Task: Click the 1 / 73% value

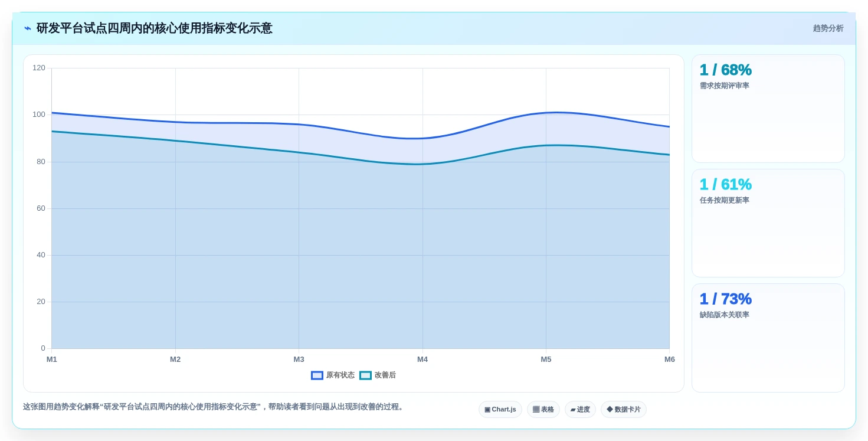Action: pos(726,299)
